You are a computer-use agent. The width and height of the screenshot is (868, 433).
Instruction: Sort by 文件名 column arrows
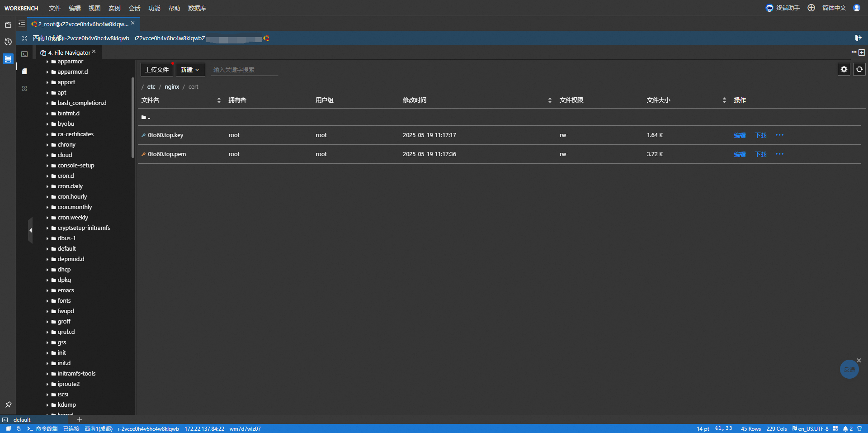pyautogui.click(x=219, y=100)
